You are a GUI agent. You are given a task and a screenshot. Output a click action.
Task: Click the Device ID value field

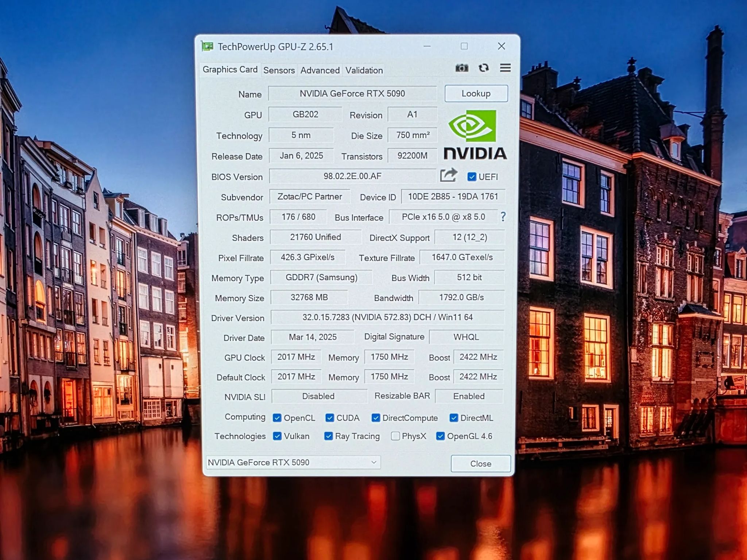pyautogui.click(x=453, y=197)
